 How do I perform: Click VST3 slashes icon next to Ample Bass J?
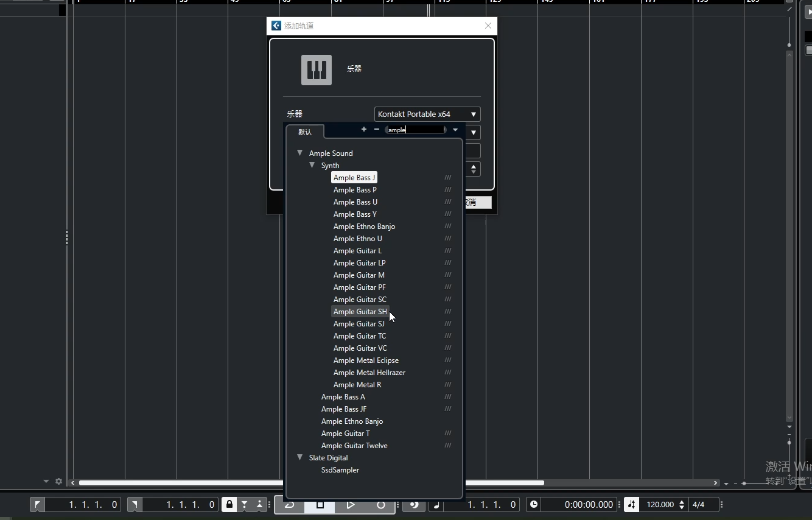[448, 177]
